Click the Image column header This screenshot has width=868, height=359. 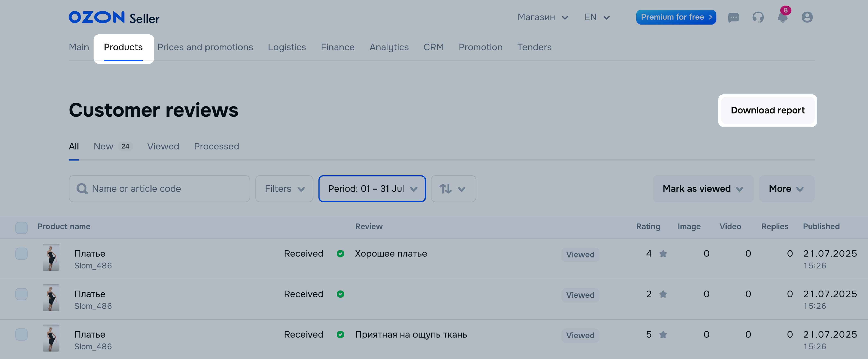click(x=689, y=226)
